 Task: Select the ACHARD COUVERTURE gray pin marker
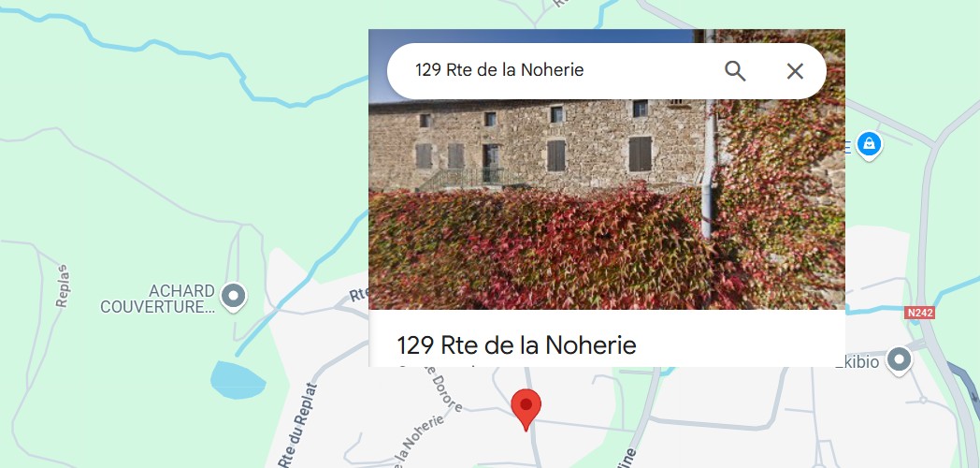pyautogui.click(x=235, y=297)
